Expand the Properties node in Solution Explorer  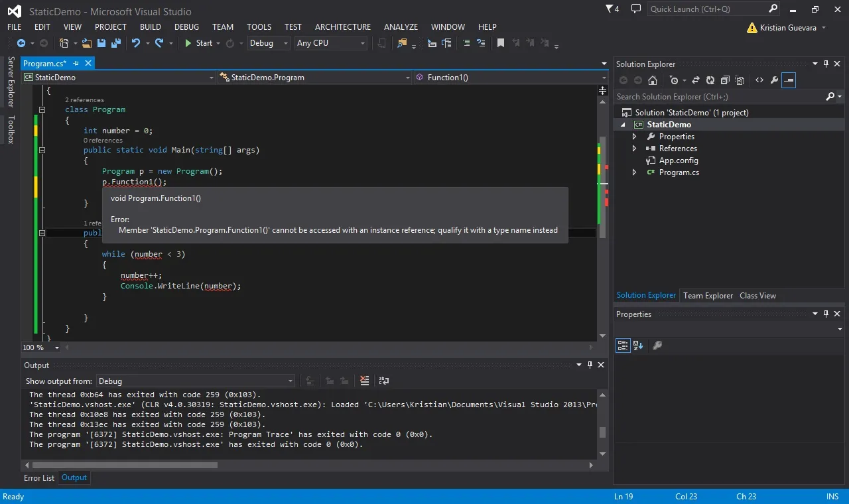tap(635, 137)
